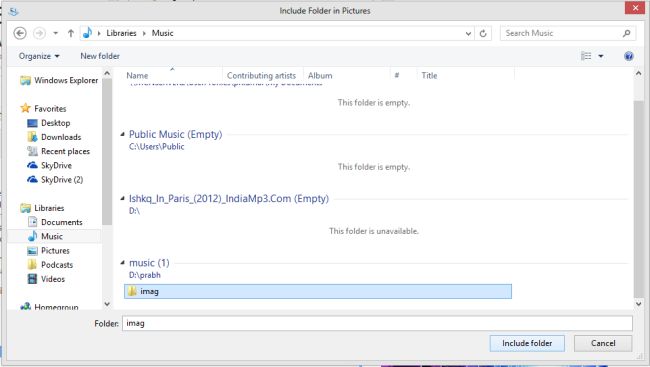The height and width of the screenshot is (367, 650).
Task: Open the Videos library
Action: (x=53, y=279)
